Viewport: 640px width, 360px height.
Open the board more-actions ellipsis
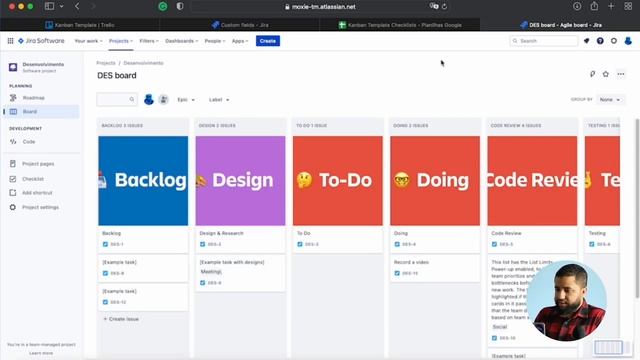coord(621,74)
